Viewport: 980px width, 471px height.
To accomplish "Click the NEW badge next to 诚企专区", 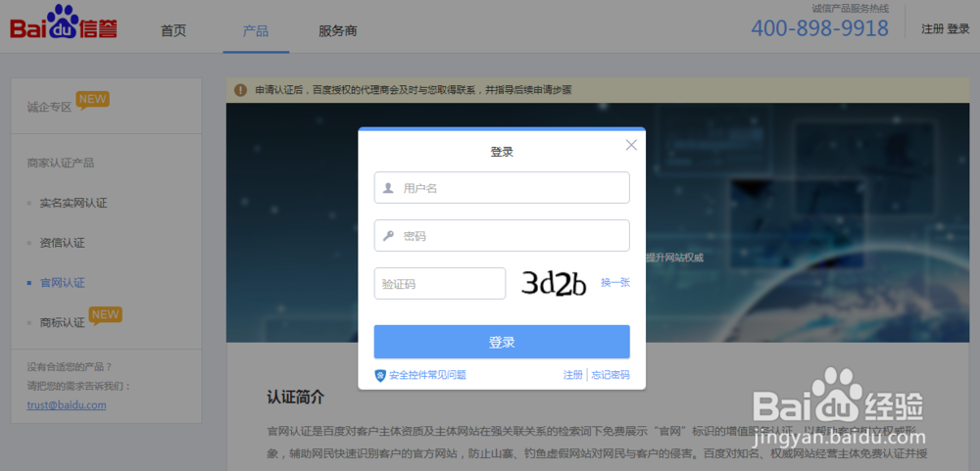I will point(92,100).
